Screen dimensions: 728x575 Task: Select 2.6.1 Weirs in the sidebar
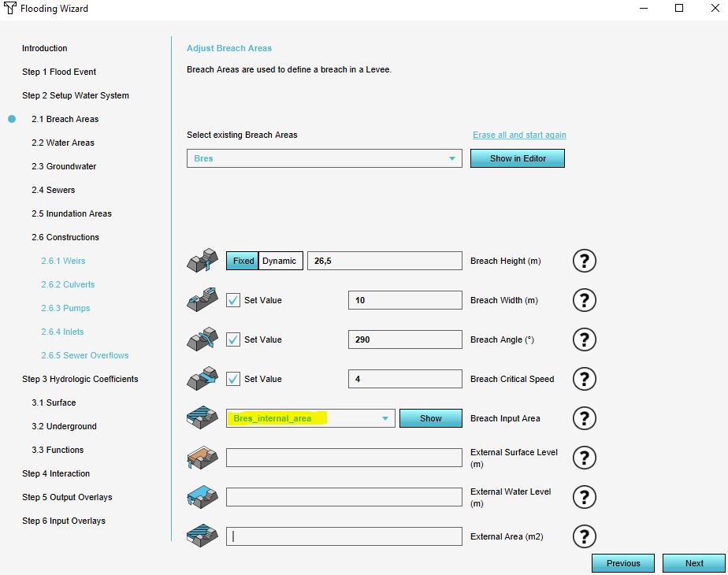pyautogui.click(x=63, y=261)
